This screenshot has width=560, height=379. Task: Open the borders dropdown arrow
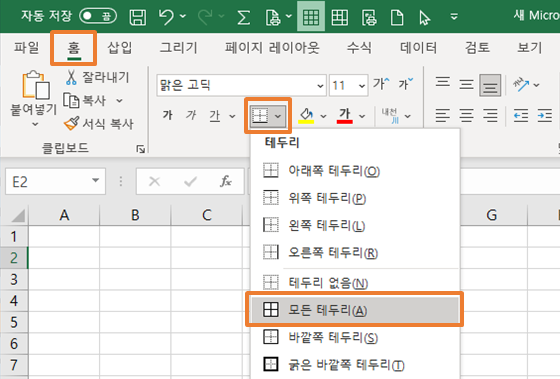pos(278,116)
